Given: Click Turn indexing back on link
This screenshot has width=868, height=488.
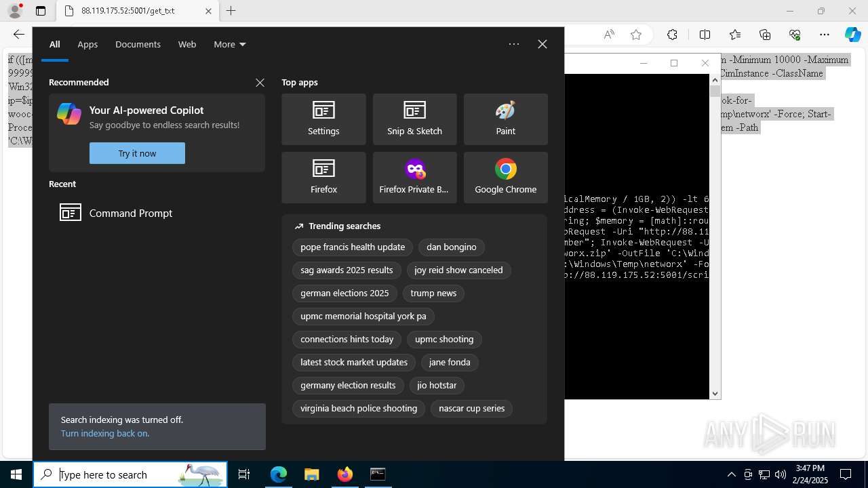Looking at the screenshot, I should click(105, 433).
